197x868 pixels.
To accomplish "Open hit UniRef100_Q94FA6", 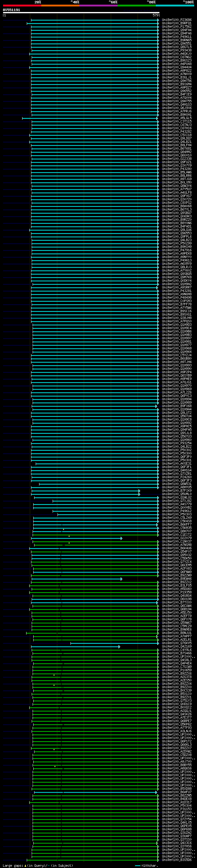I will tap(176, 33).
